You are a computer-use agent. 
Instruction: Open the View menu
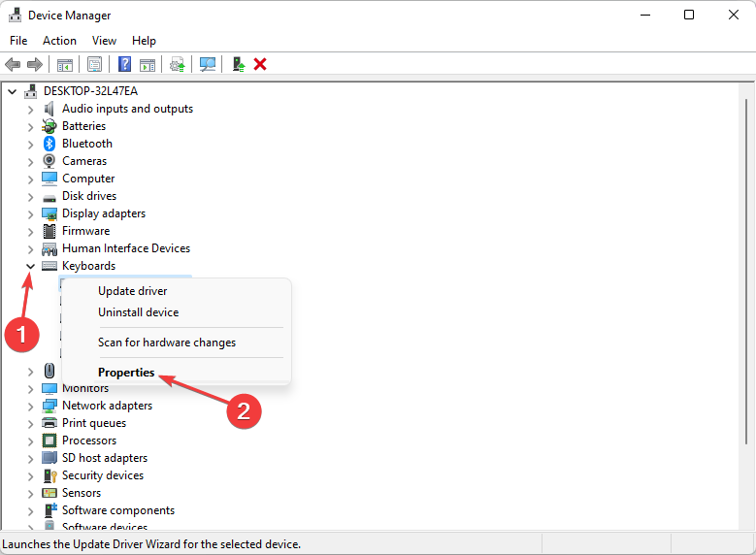click(x=104, y=41)
